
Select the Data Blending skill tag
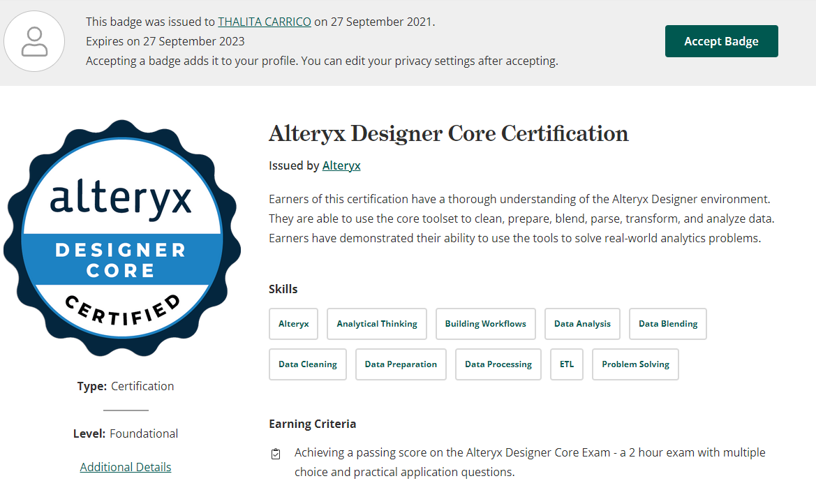coord(667,323)
